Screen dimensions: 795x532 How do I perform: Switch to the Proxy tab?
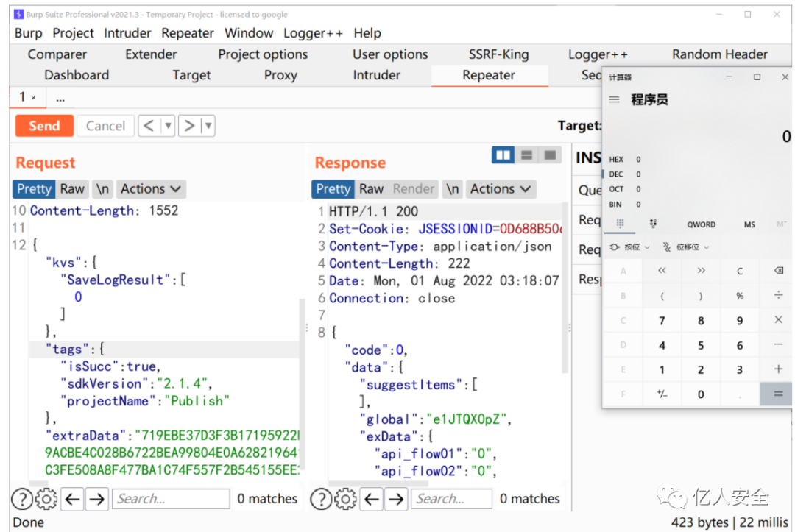(x=280, y=75)
